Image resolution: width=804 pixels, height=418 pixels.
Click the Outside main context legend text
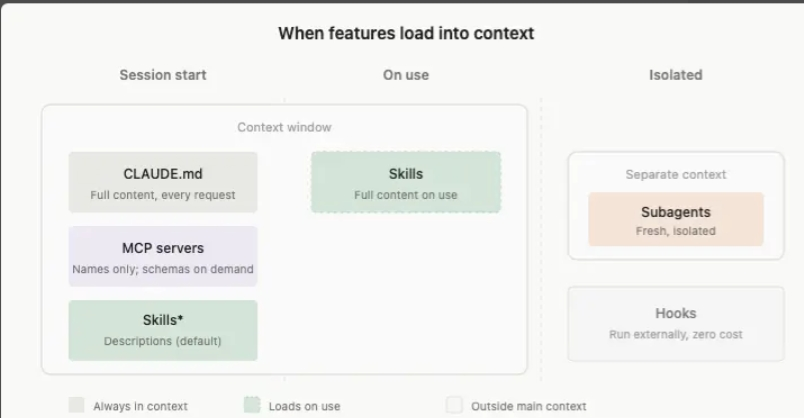(529, 406)
